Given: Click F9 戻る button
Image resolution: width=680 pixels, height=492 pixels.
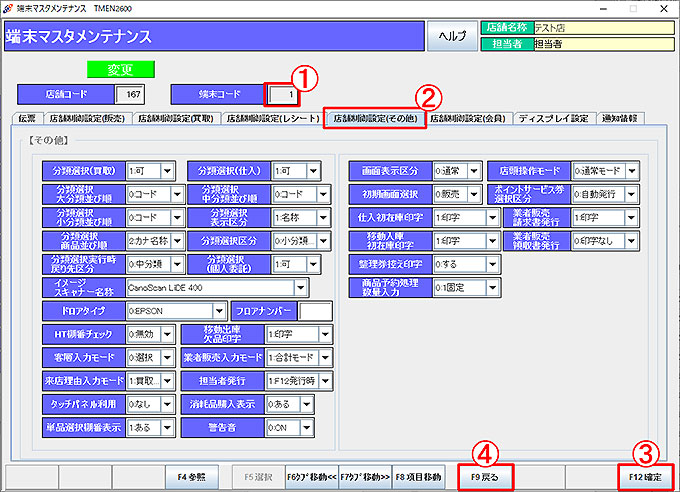Looking at the screenshot, I should [485, 477].
